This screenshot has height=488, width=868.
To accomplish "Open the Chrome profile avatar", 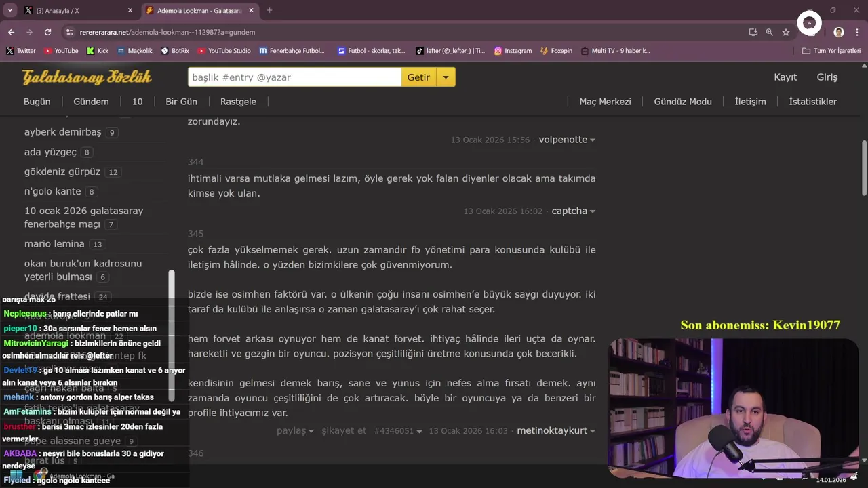I will [839, 32].
